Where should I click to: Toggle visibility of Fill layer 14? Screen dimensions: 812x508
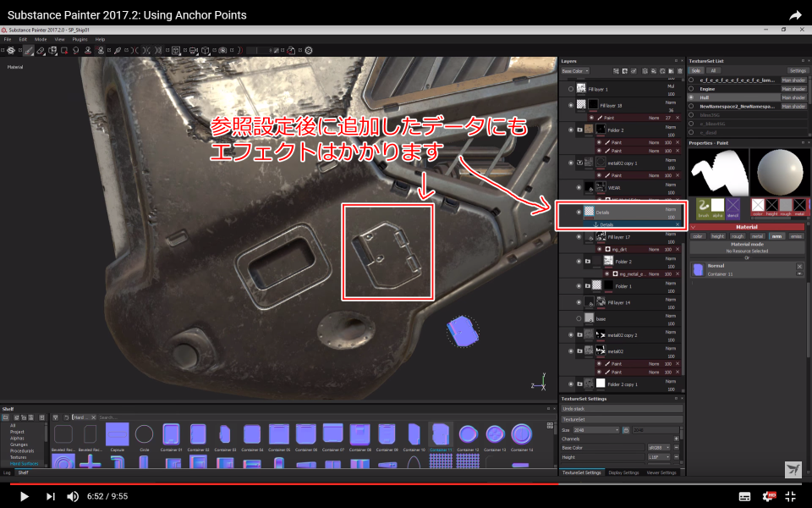coord(579,302)
